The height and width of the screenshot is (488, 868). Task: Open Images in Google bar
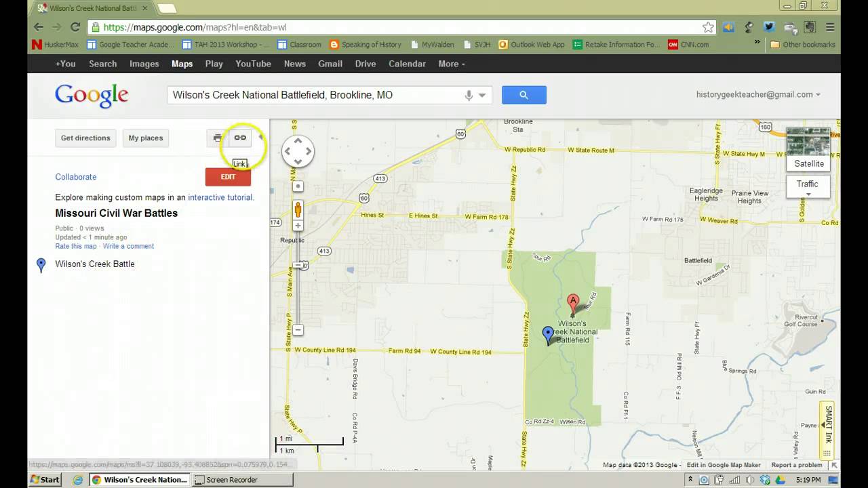[144, 64]
